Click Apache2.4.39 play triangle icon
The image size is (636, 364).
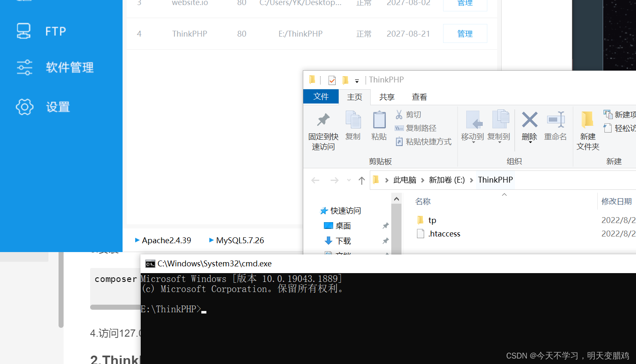pos(137,240)
